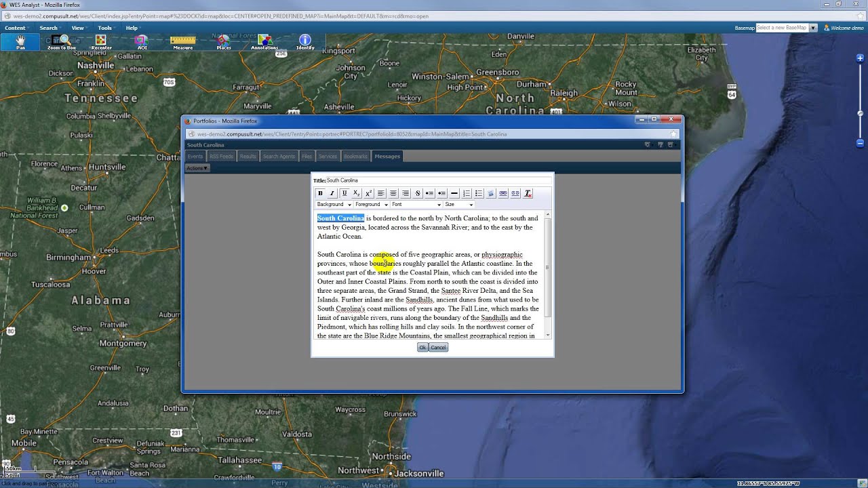This screenshot has height=488, width=868.
Task: Activate the Identify info tool
Action: point(304,42)
